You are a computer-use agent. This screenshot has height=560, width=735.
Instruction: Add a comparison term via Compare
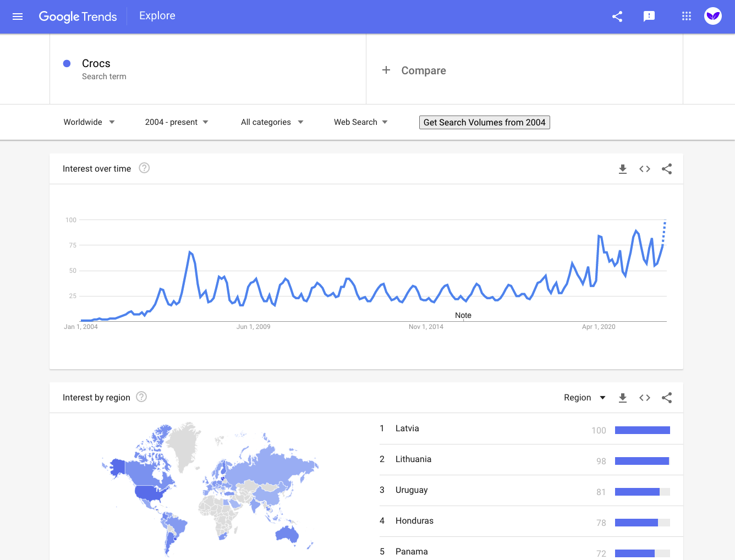tap(414, 70)
